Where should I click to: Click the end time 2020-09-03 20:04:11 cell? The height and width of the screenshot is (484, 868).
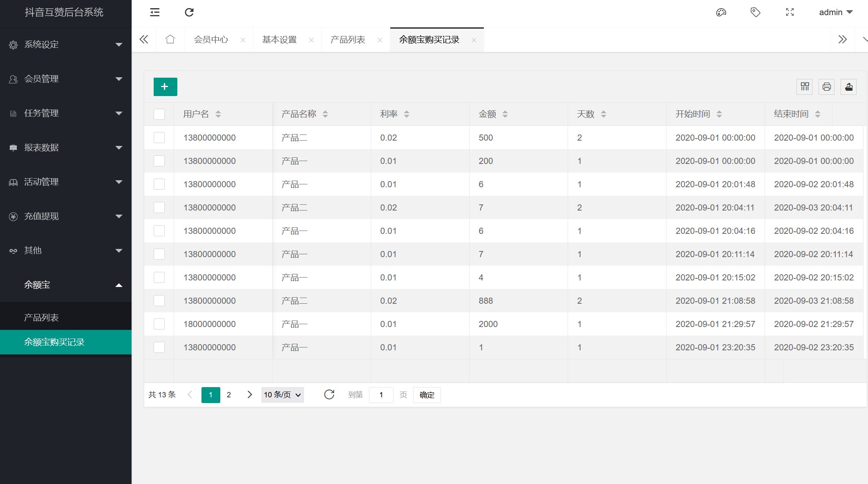(813, 207)
